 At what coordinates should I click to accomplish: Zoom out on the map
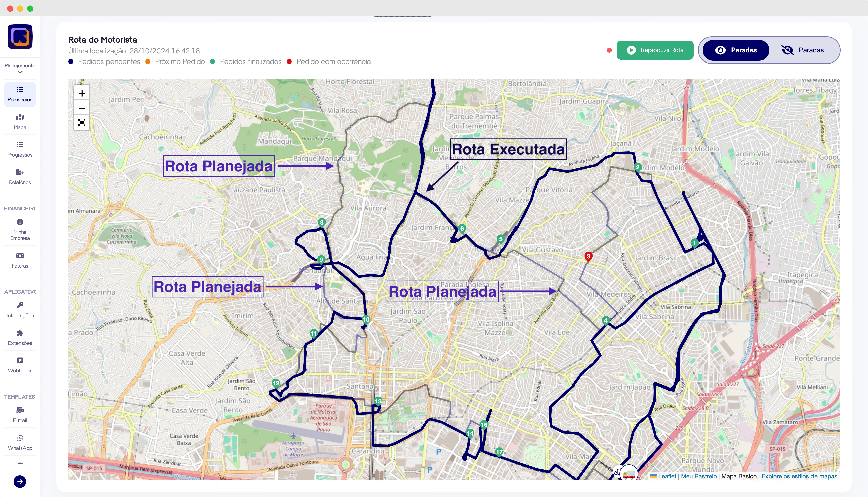82,108
